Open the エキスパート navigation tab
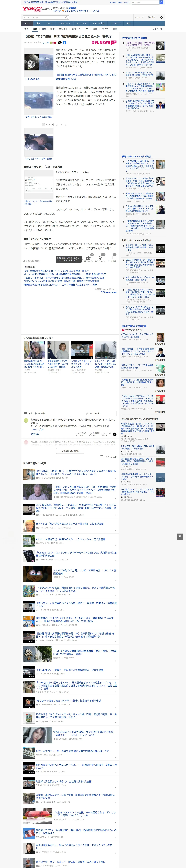The height and width of the screenshot is (868, 186). click(x=64, y=23)
